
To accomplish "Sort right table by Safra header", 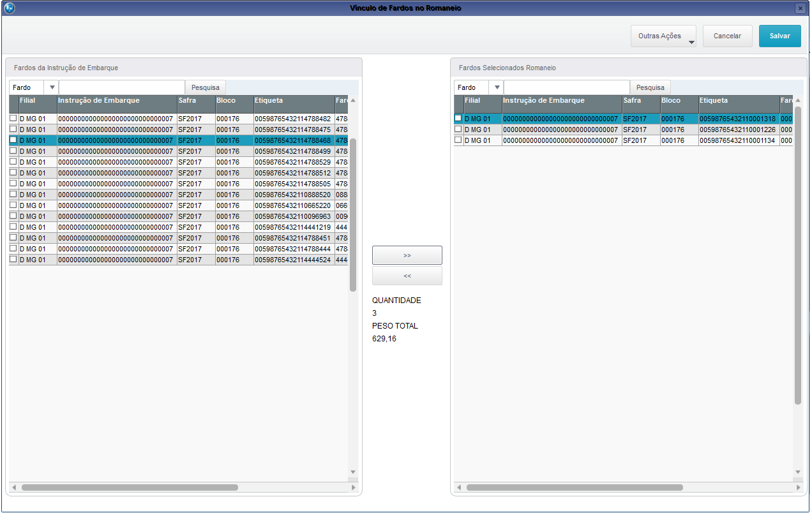I will [x=641, y=104].
